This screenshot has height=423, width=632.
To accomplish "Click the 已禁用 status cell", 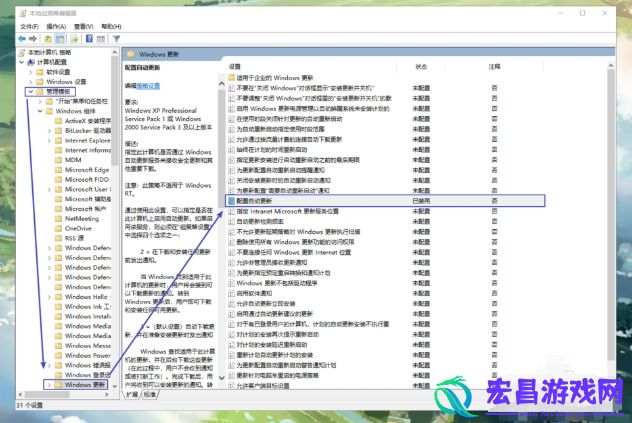I will tap(421, 201).
